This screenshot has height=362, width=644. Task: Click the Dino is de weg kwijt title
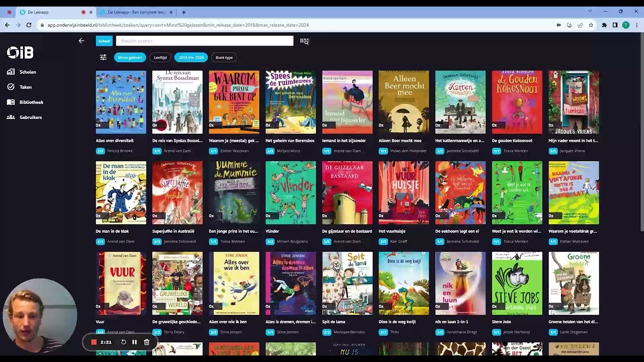point(397,322)
